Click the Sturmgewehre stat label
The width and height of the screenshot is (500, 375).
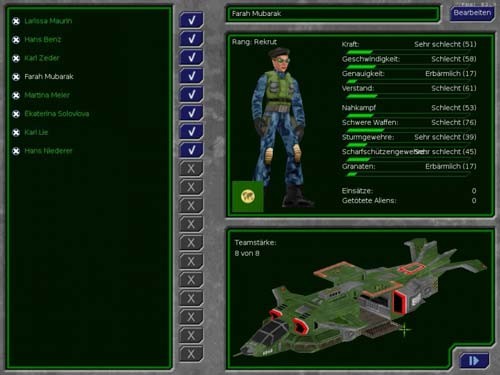368,137
